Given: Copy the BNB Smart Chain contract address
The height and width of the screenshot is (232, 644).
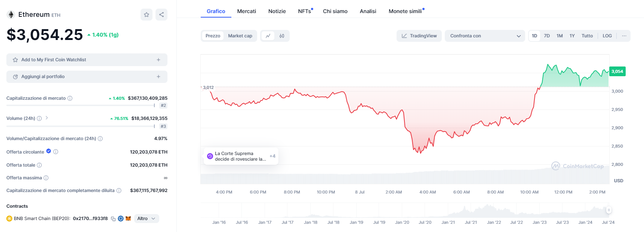Looking at the screenshot, I should [x=113, y=219].
